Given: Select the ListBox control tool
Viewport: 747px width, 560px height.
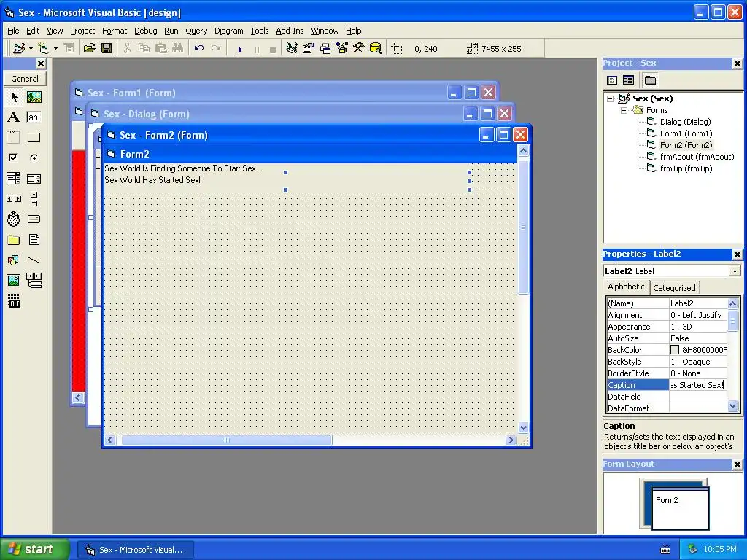Looking at the screenshot, I should click(x=34, y=179).
